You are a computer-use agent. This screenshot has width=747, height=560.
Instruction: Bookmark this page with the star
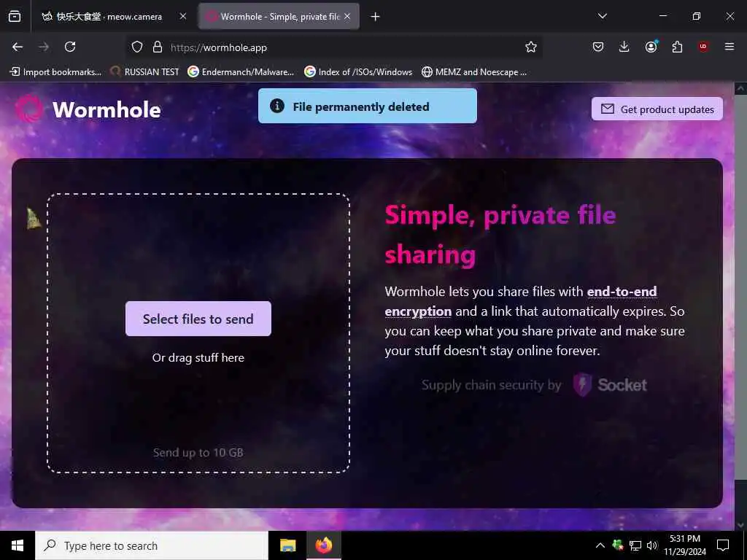pos(531,47)
